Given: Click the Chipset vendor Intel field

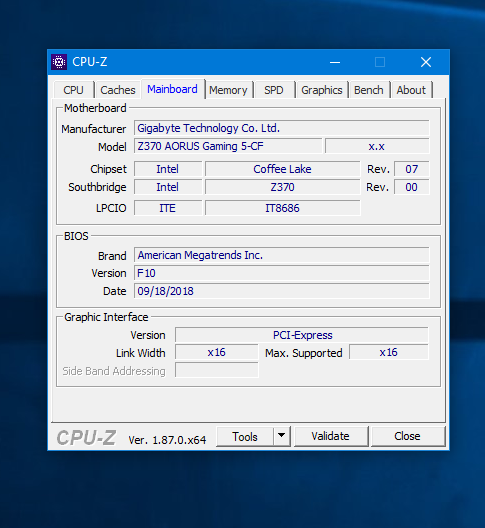Looking at the screenshot, I should [168, 169].
